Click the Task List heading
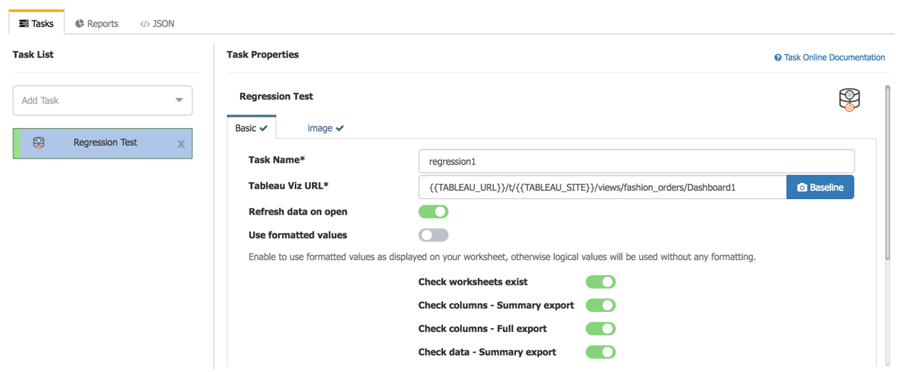 33,55
